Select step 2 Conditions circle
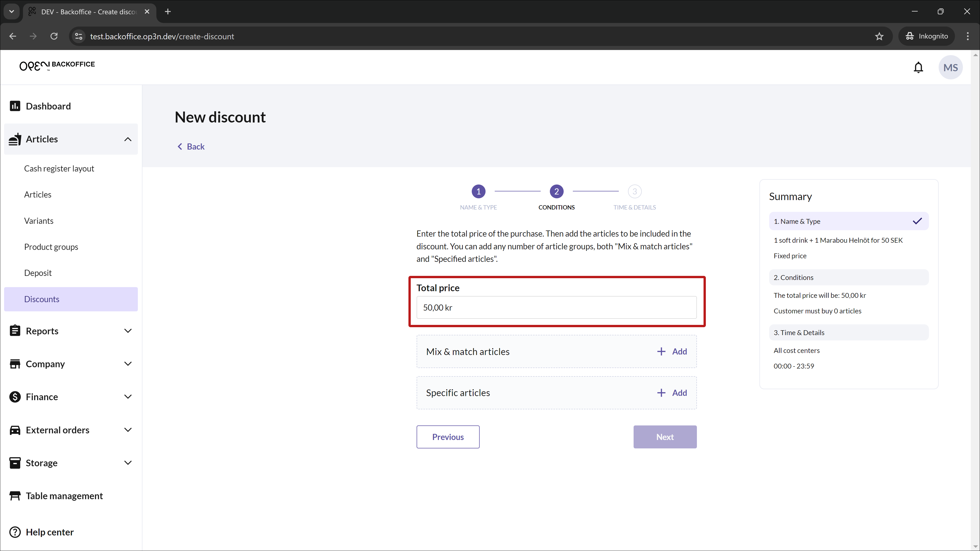The image size is (980, 551). (x=556, y=191)
